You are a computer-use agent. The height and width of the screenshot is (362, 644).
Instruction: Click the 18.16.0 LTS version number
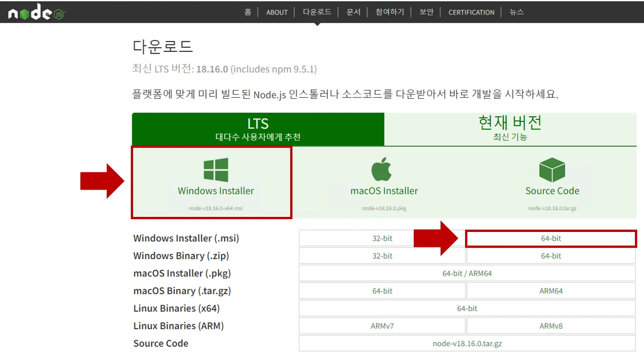click(212, 69)
